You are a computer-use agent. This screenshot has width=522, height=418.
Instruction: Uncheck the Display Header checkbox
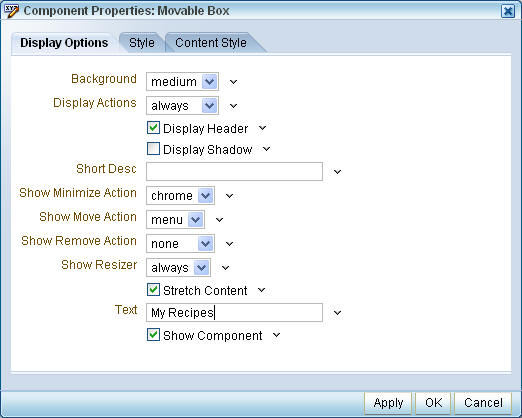[x=153, y=128]
